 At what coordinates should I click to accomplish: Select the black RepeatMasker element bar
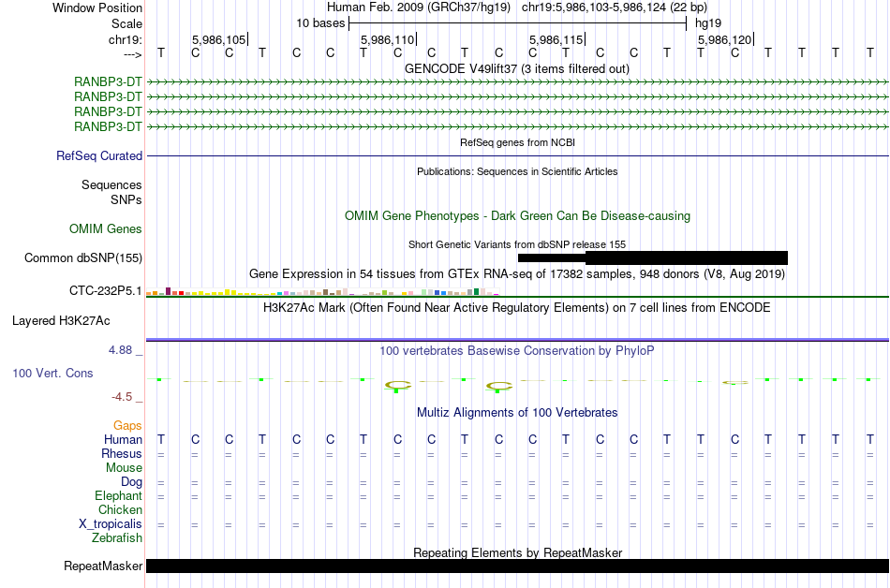(517, 566)
